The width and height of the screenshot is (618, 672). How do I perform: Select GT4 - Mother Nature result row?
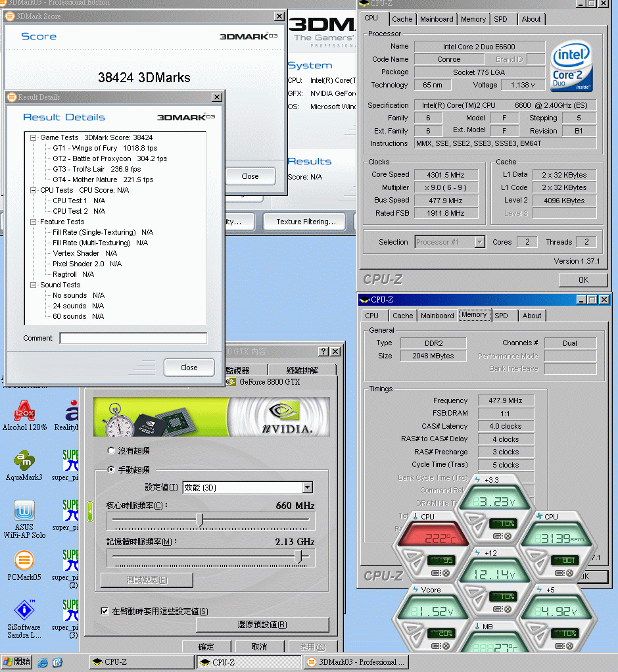click(x=103, y=180)
